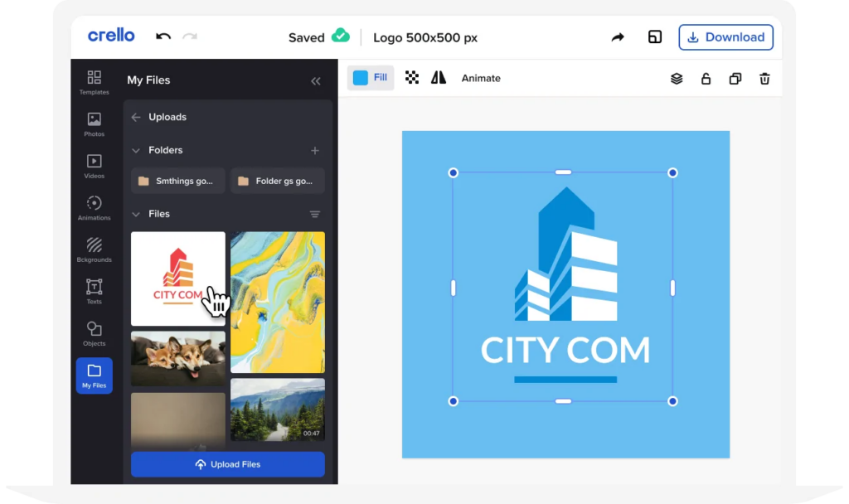
Task: Add a new folder with plus icon
Action: coord(315,151)
